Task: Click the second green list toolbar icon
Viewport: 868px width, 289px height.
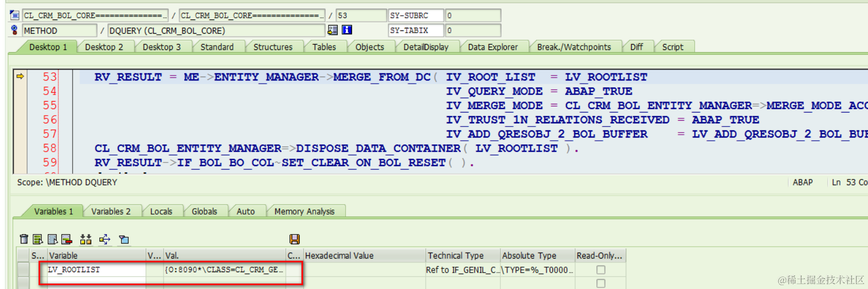Action: [38, 239]
